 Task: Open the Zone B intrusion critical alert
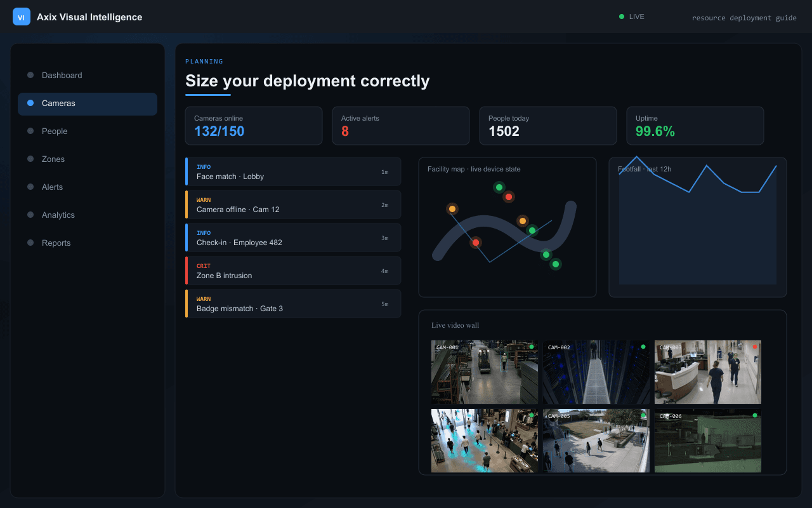pyautogui.click(x=293, y=271)
